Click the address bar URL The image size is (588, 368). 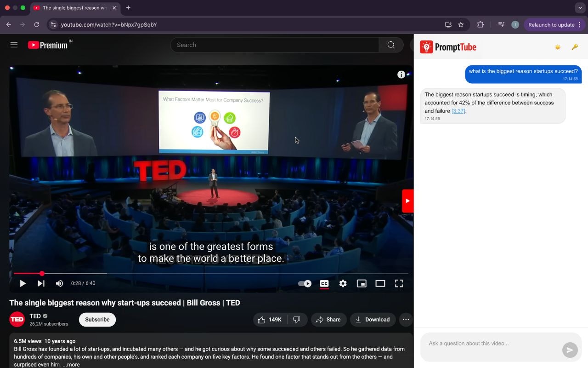click(x=109, y=25)
